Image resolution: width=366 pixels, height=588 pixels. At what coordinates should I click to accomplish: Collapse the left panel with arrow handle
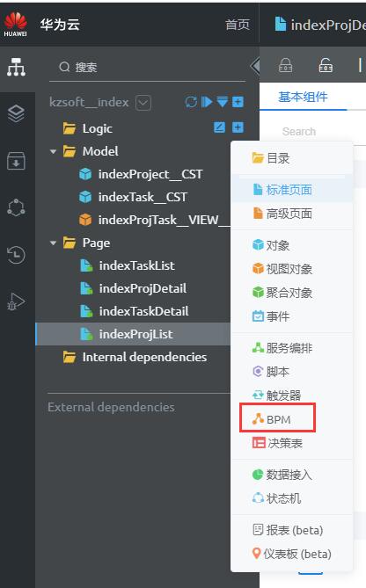255,67
